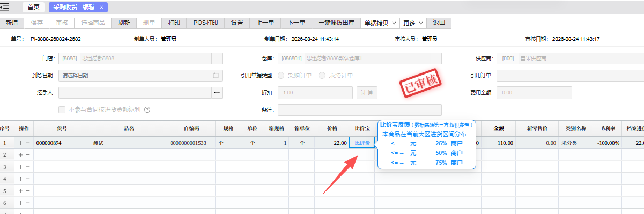Click the 引用订单 input field

[x=571, y=76]
